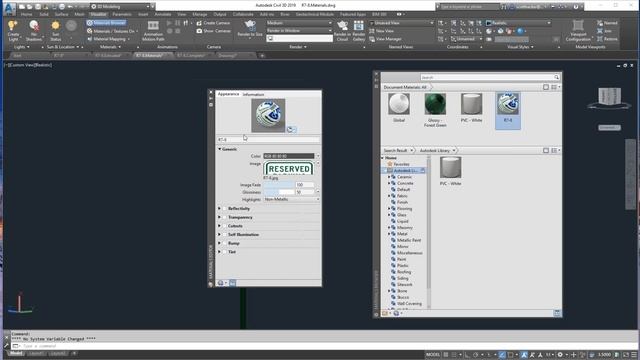Open the Viewport Configuration tool
This screenshot has height=360, width=640.
(x=578, y=30)
